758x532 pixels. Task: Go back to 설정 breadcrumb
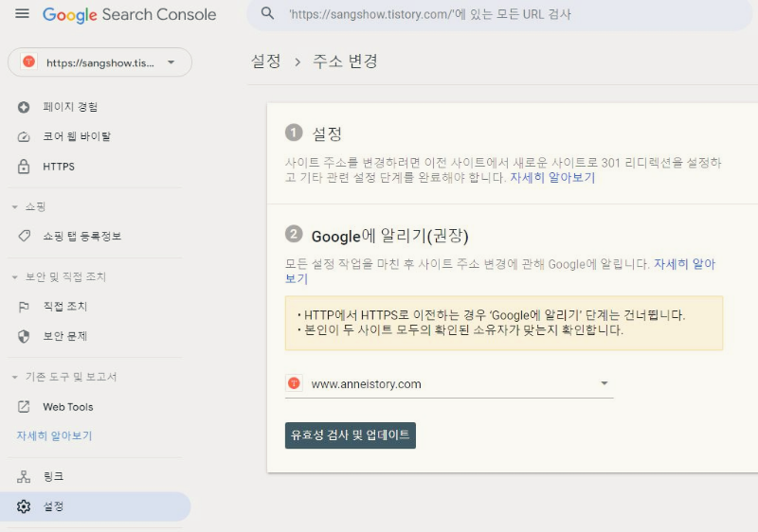[x=266, y=62]
